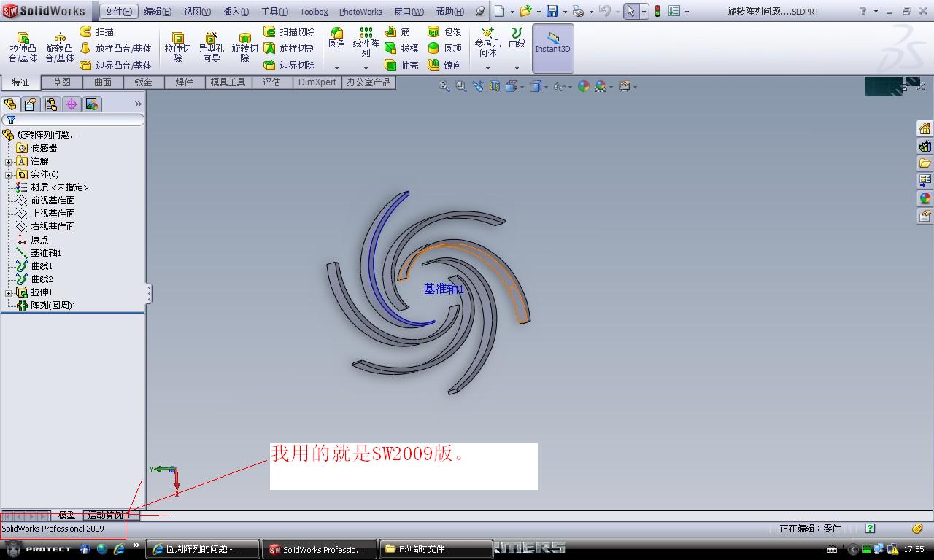Toggle Instant3D mode
The height and width of the screenshot is (560, 934).
tap(552, 48)
